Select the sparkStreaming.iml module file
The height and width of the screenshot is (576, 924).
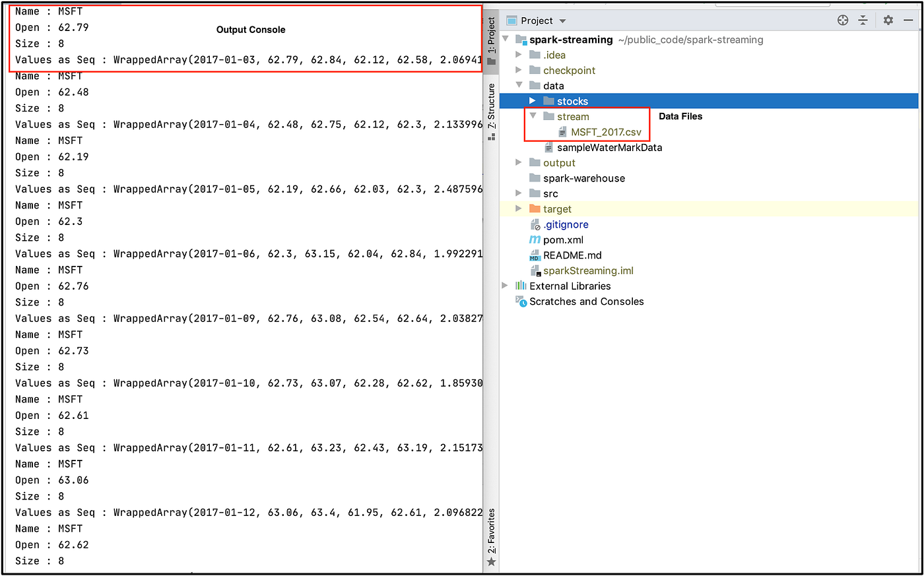587,271
